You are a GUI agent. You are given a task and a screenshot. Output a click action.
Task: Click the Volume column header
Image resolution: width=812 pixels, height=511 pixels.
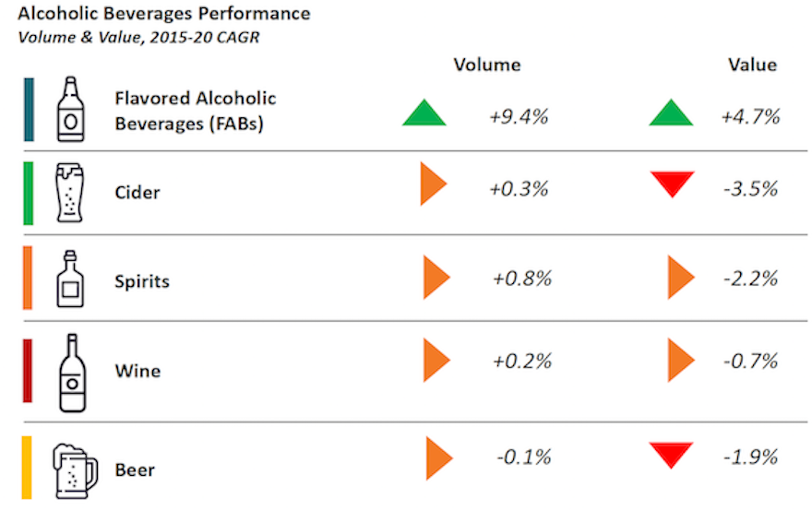click(487, 65)
